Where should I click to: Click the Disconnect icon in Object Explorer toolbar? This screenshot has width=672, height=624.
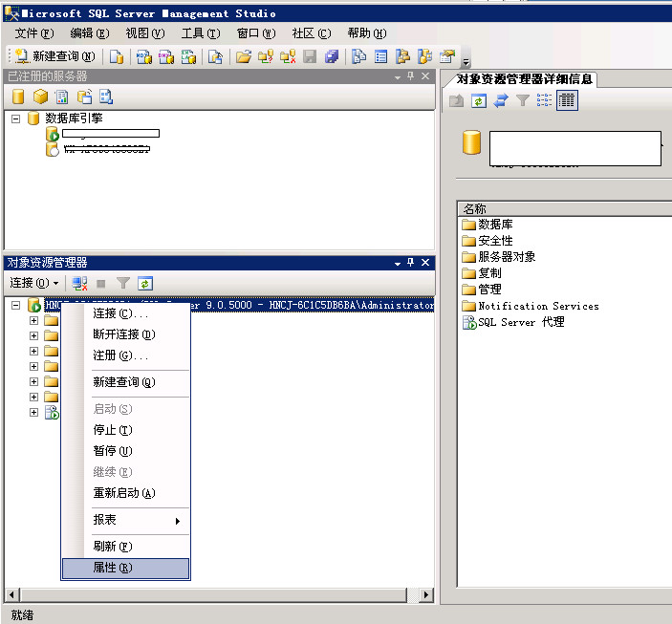pos(79,283)
